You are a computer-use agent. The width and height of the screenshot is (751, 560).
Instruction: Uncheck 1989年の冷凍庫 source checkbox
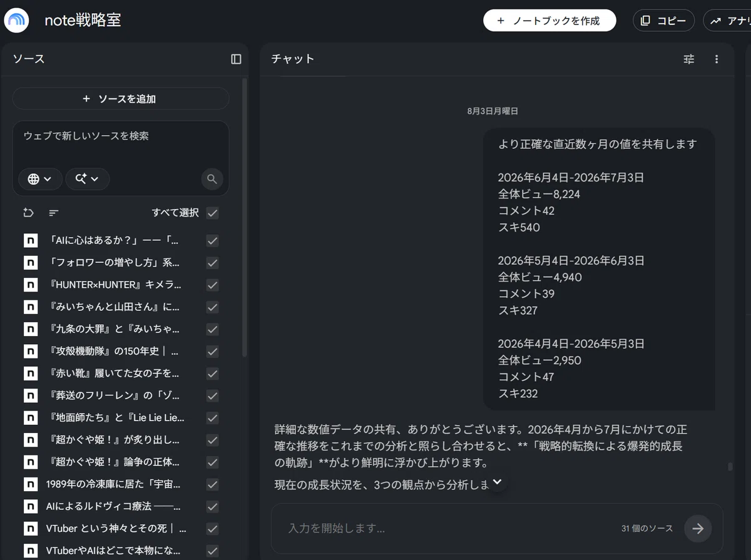(213, 484)
